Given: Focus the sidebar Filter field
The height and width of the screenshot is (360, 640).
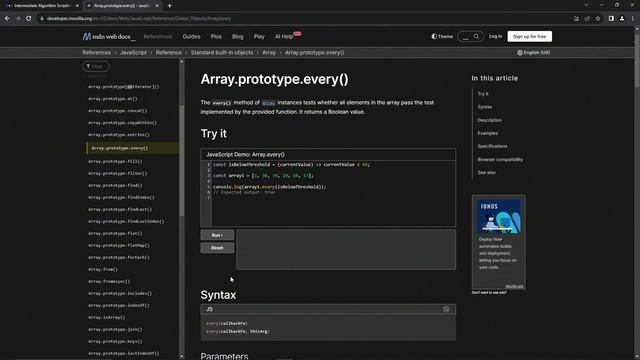Looking at the screenshot, I should pyautogui.click(x=96, y=66).
